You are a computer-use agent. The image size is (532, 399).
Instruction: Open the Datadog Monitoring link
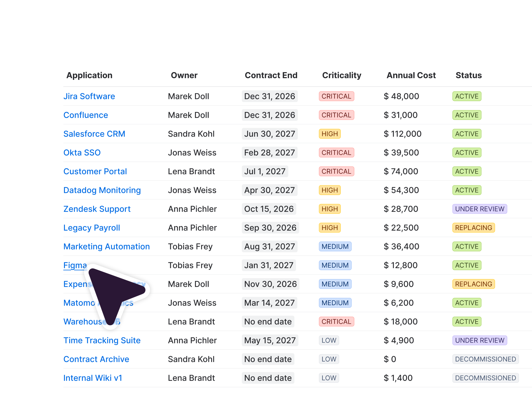[102, 190]
